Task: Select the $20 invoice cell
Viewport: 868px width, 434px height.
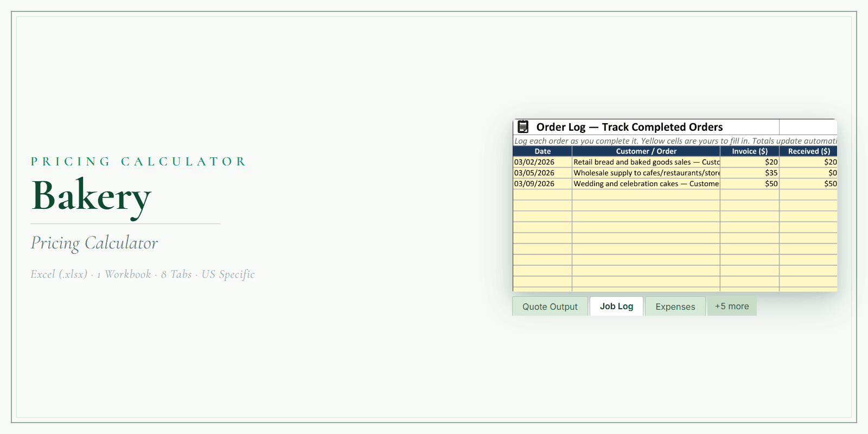Action: pyautogui.click(x=750, y=162)
